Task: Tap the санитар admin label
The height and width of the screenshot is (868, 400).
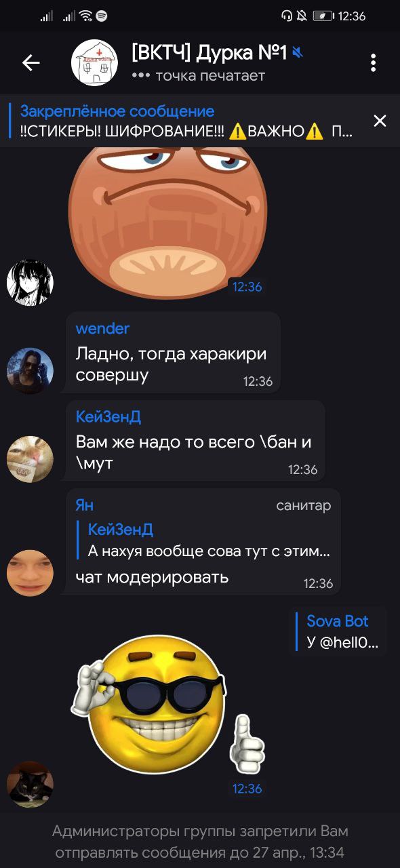Action: tap(304, 506)
